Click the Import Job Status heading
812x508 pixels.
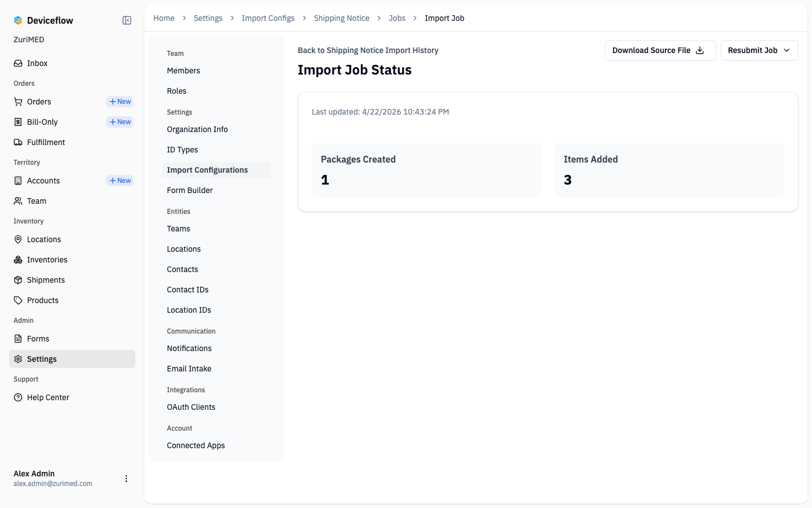(x=355, y=70)
